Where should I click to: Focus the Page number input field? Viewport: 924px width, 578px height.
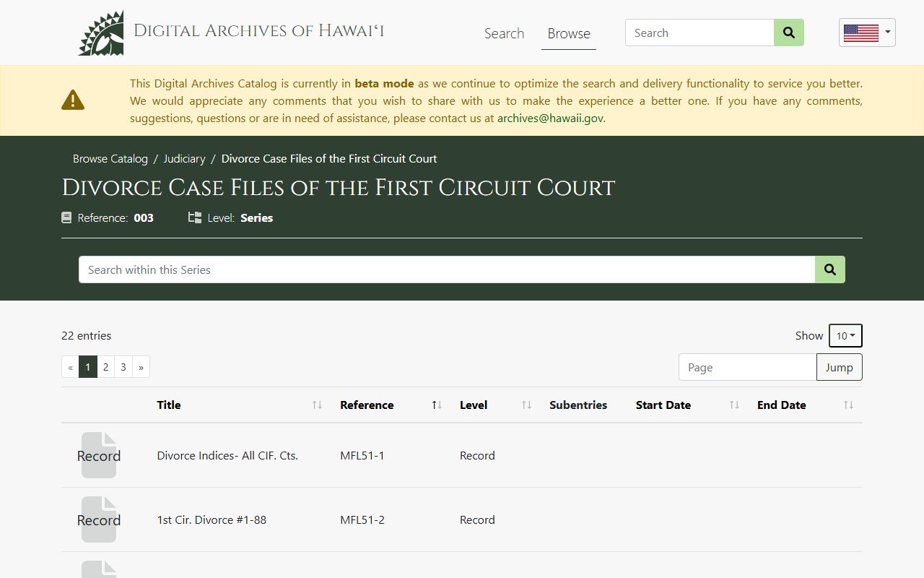pyautogui.click(x=748, y=367)
